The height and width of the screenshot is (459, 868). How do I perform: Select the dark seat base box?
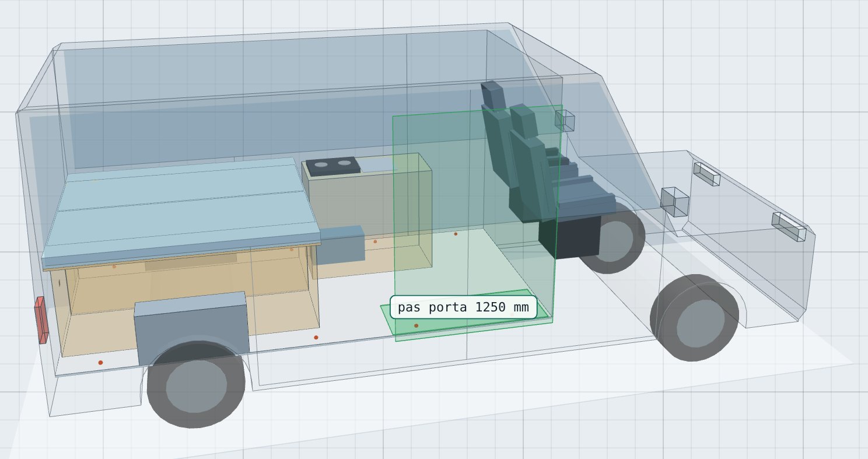tap(570, 236)
